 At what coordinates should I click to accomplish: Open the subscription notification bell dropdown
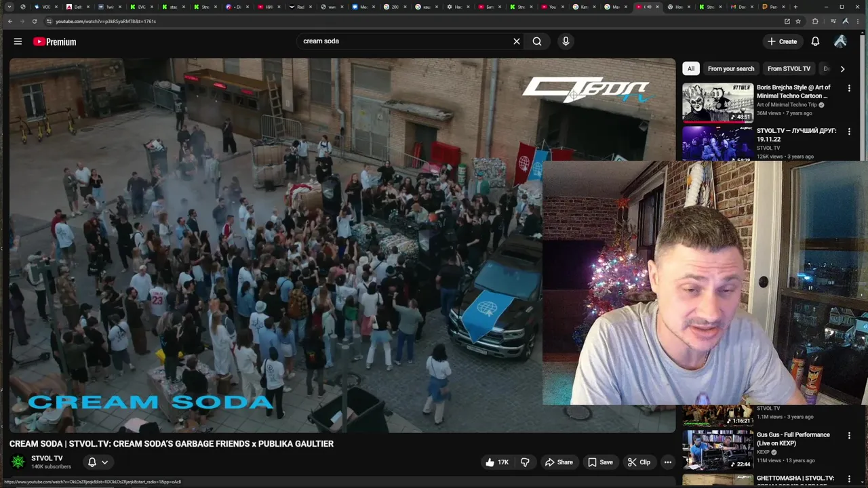pos(98,462)
